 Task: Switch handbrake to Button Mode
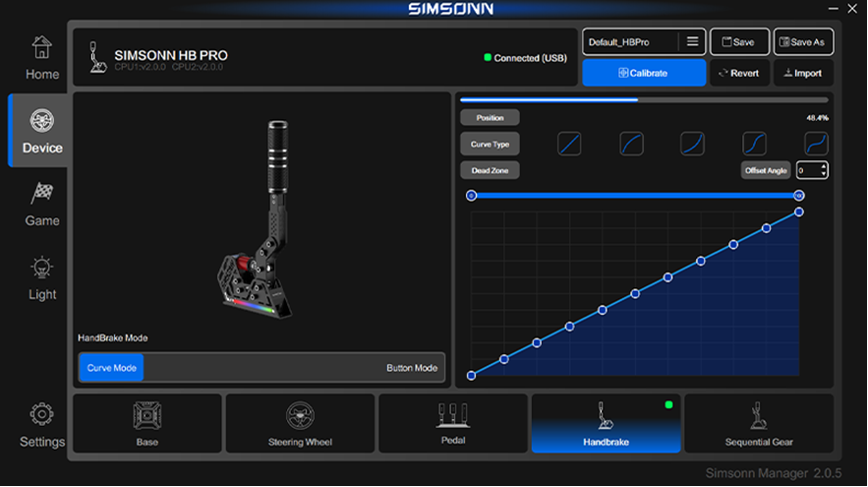412,368
